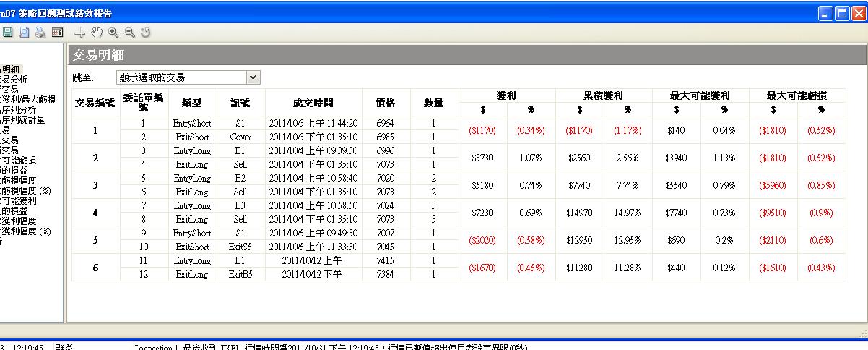Click the printer icon

40,33
